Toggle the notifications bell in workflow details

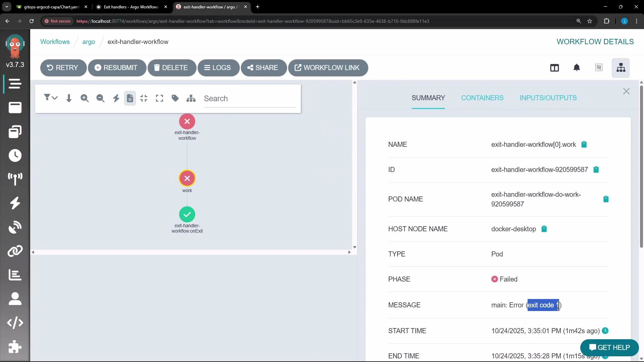tap(577, 68)
